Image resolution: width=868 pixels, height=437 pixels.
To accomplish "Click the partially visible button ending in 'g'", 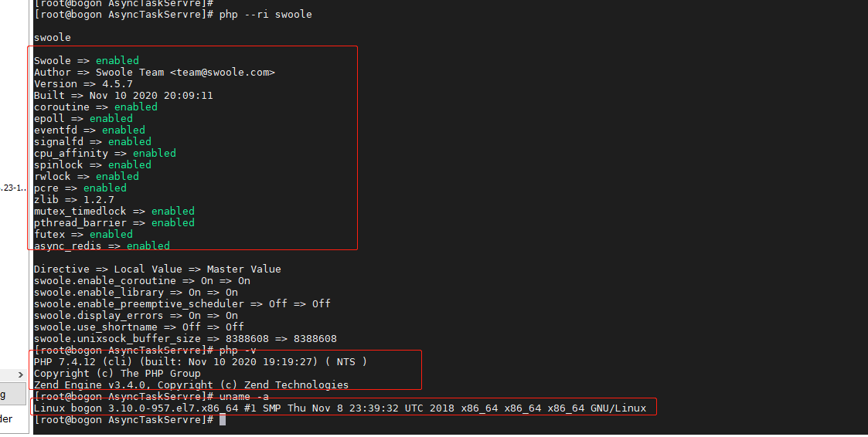I will tap(12, 395).
